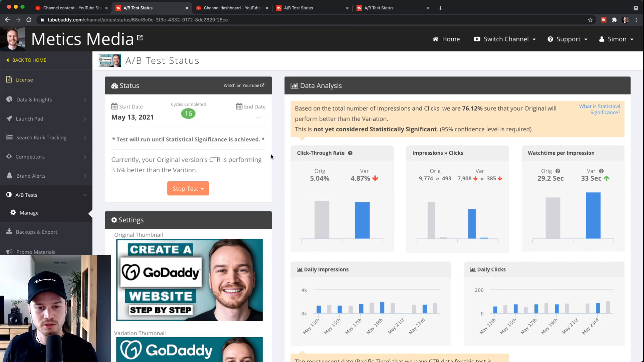Switch to the Channel content YouTube Studio tab
This screenshot has height=362, width=644.
pos(72,8)
